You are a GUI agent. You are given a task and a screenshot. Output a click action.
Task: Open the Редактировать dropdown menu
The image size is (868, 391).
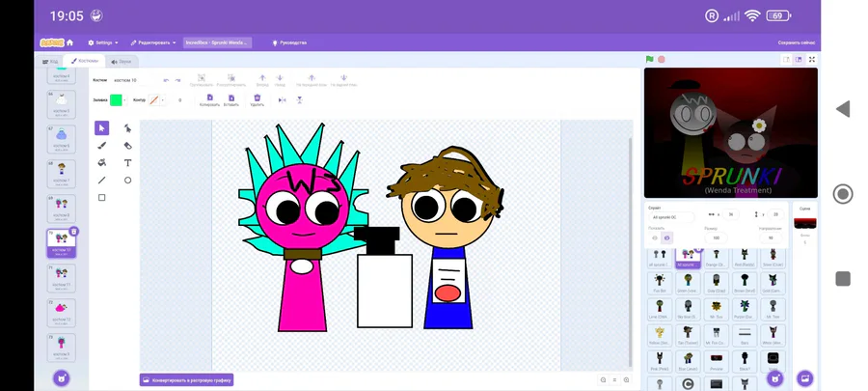(153, 42)
